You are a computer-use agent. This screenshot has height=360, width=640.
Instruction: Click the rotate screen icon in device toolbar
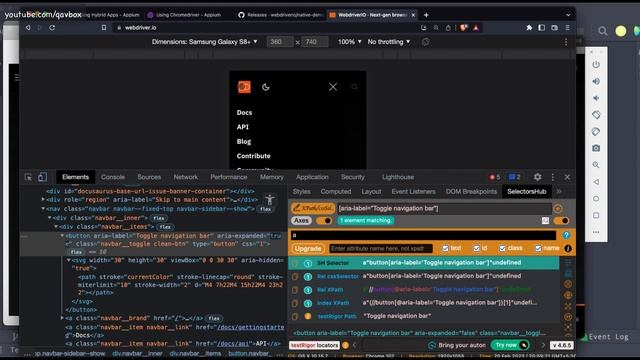[x=426, y=42]
